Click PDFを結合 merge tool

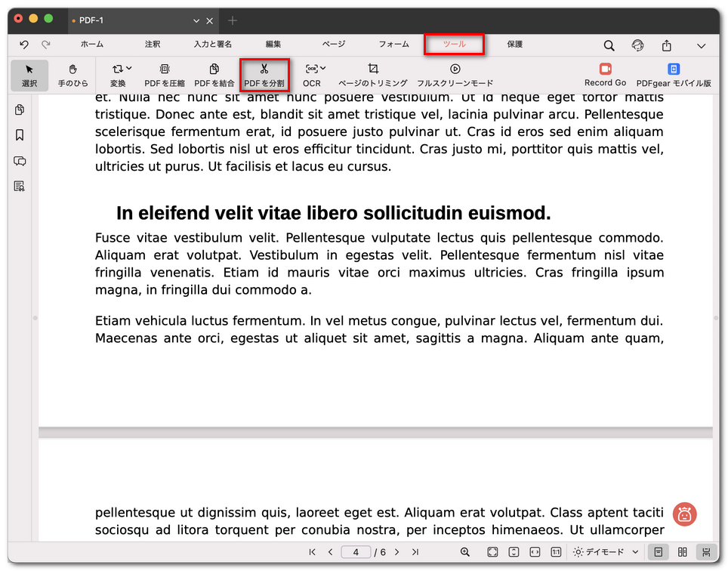(214, 76)
